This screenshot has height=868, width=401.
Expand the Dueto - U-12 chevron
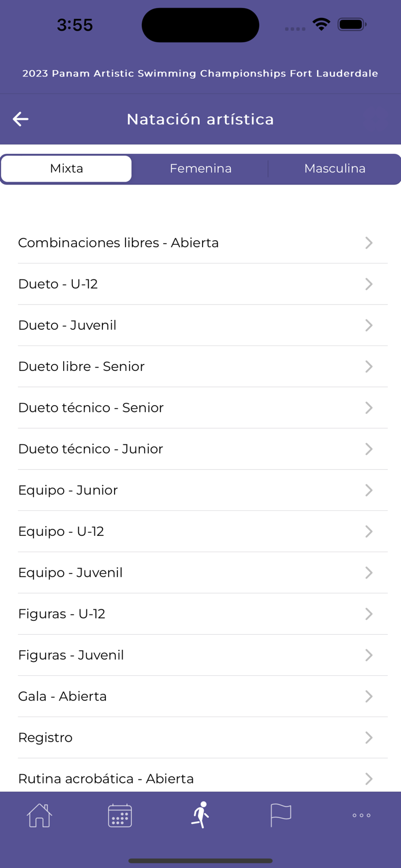[x=369, y=284]
